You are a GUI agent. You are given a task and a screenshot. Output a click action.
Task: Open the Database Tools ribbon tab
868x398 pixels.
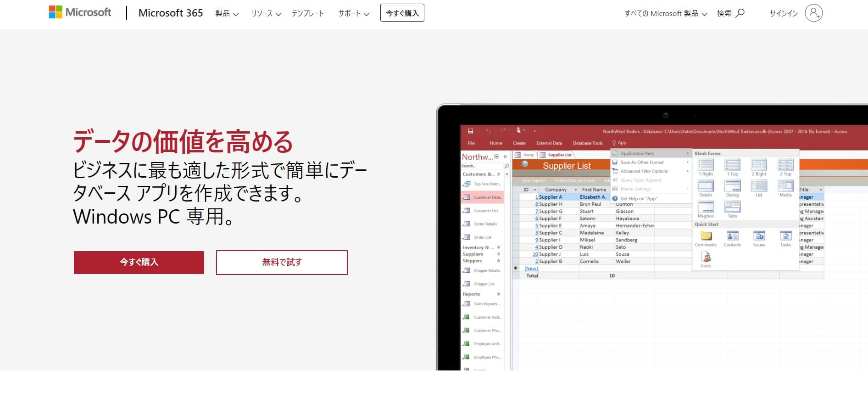[588, 143]
